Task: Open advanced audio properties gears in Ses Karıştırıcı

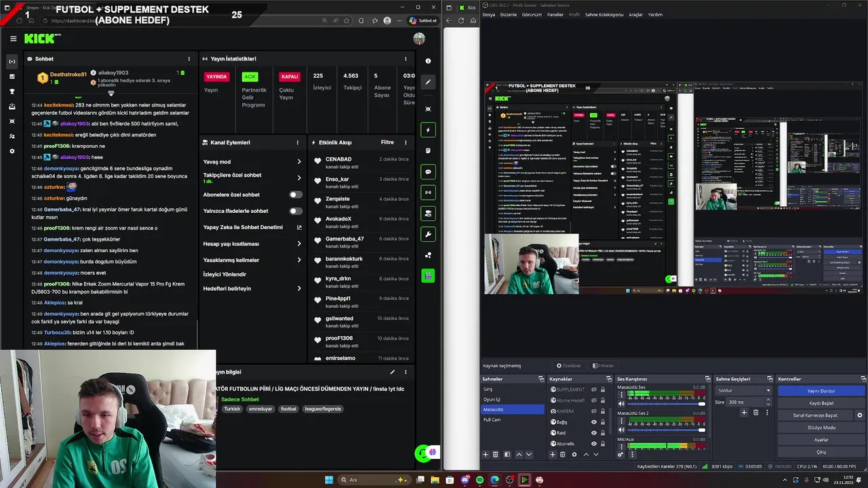Action: pos(620,454)
